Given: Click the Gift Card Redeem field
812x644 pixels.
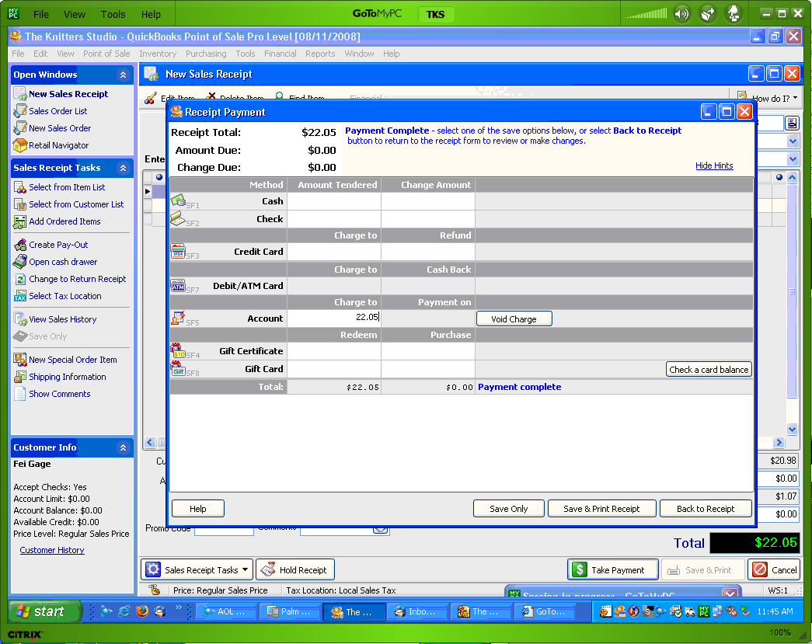Looking at the screenshot, I should pyautogui.click(x=334, y=369).
